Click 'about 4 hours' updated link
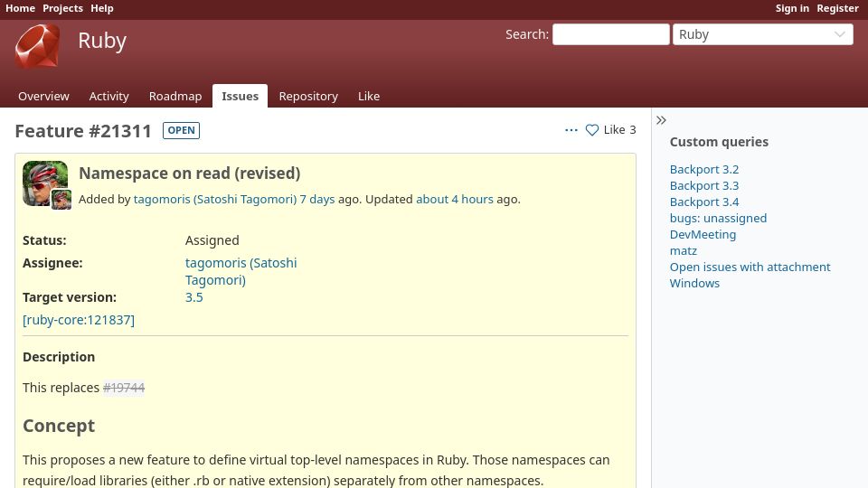The width and height of the screenshot is (868, 488). pyautogui.click(x=455, y=199)
